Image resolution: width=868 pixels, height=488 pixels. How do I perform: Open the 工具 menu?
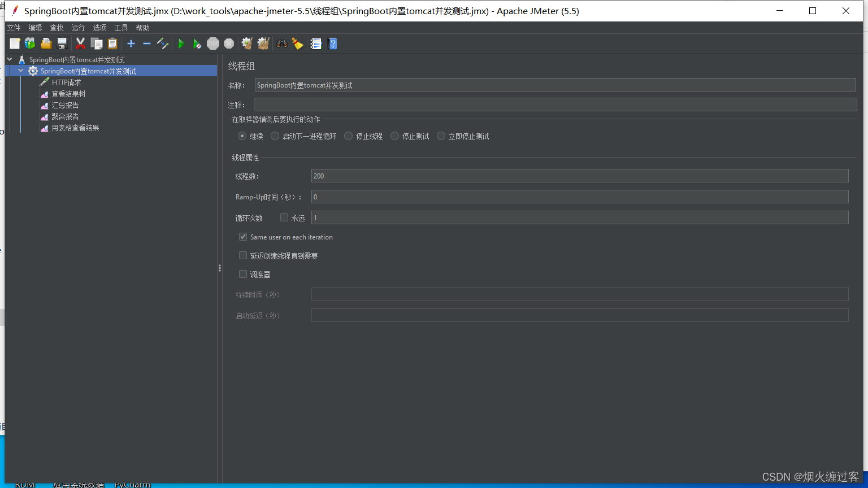coord(121,28)
